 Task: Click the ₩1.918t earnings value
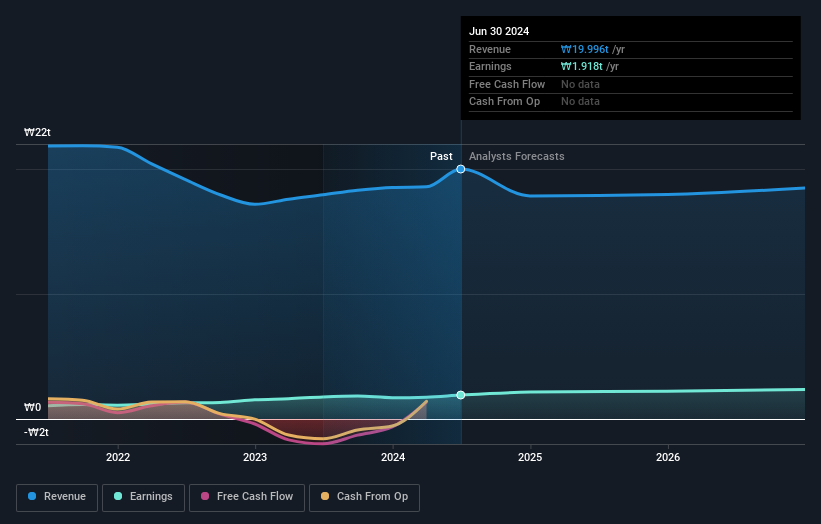(582, 66)
